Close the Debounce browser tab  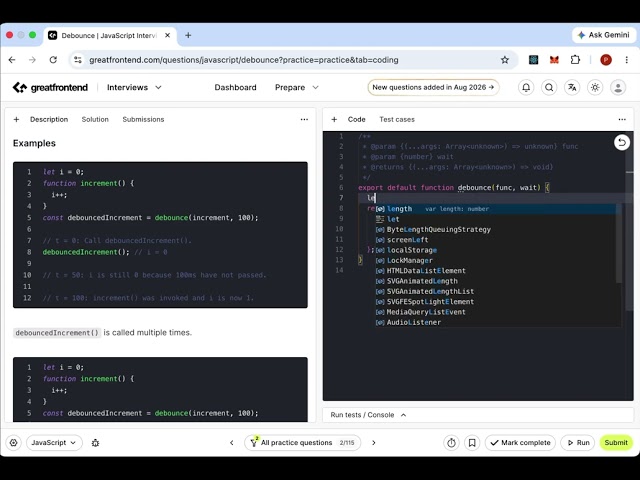tap(167, 36)
